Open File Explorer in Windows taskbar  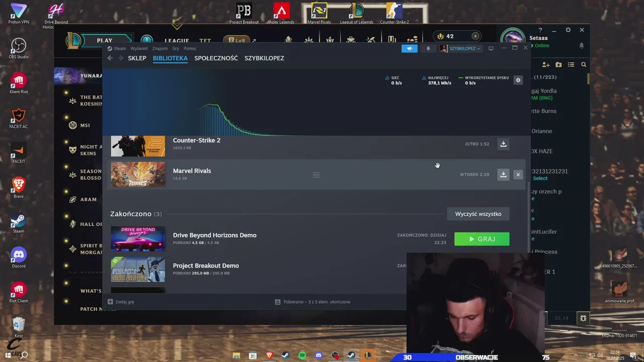[x=236, y=355]
